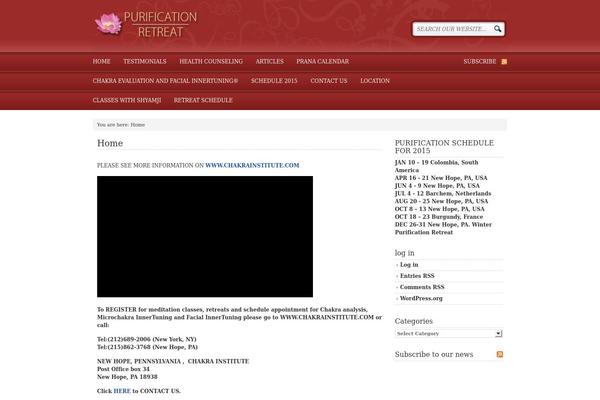600x400 pixels.
Task: Click 'AUG 20 - 25 New Hope, PA, USA' entry
Action: [442, 201]
